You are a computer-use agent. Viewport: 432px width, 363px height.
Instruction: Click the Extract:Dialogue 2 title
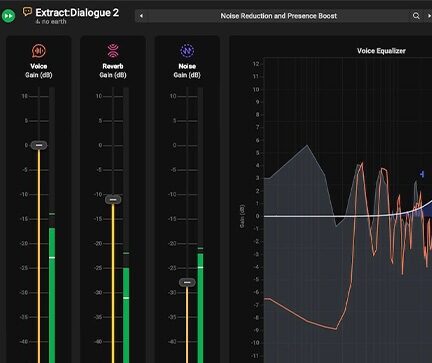(77, 13)
